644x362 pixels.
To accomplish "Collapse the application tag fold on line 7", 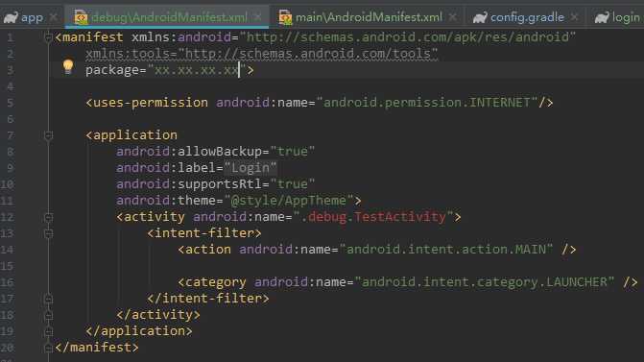I will (x=48, y=135).
